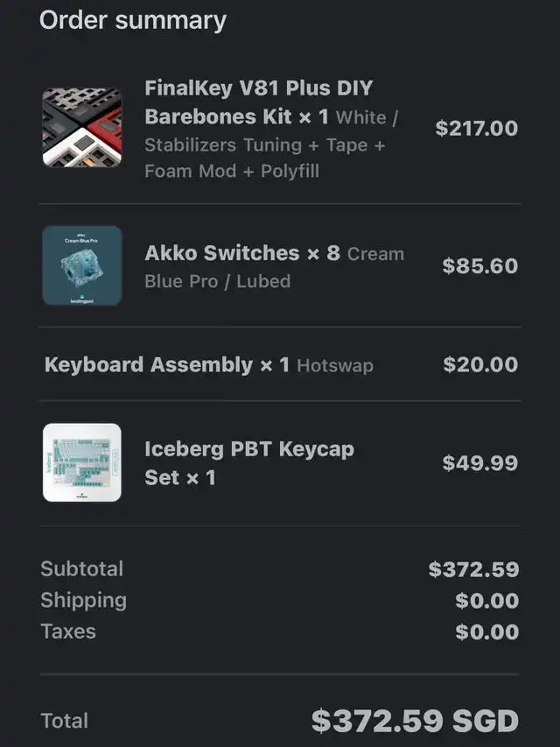560x747 pixels.
Task: Open the Iceberg PBT Keycap Set title
Action: 248,462
